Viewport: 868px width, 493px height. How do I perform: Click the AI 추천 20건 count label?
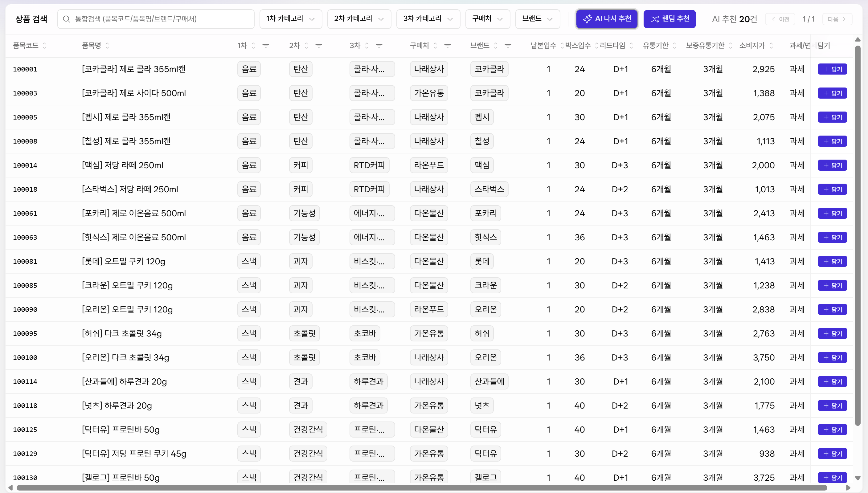pyautogui.click(x=734, y=19)
